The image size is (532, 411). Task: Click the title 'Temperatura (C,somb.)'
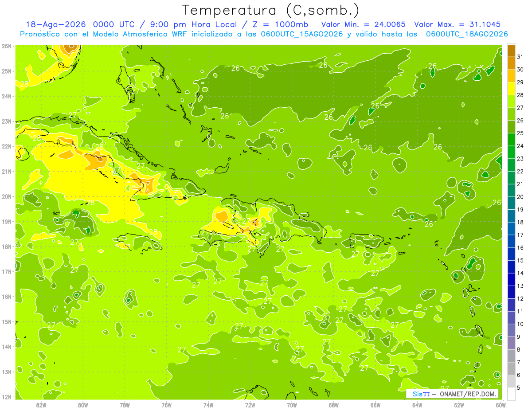(x=270, y=10)
